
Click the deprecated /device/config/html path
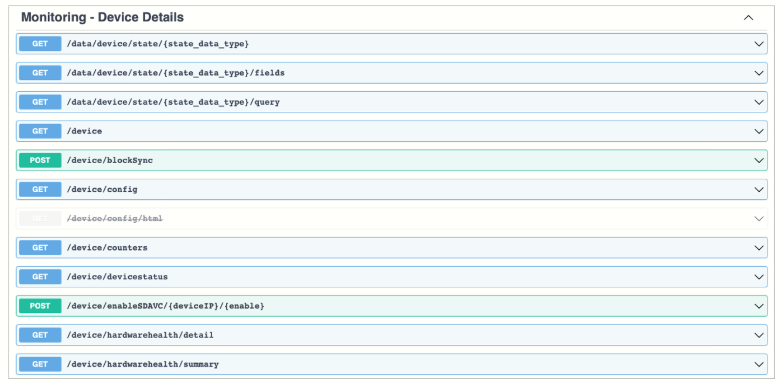point(115,218)
